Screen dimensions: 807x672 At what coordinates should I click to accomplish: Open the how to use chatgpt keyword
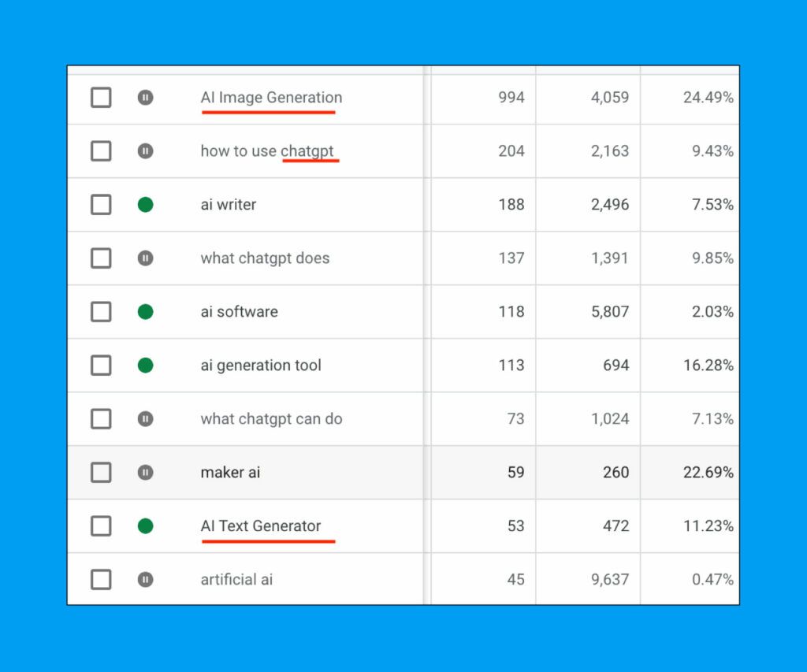coord(267,151)
